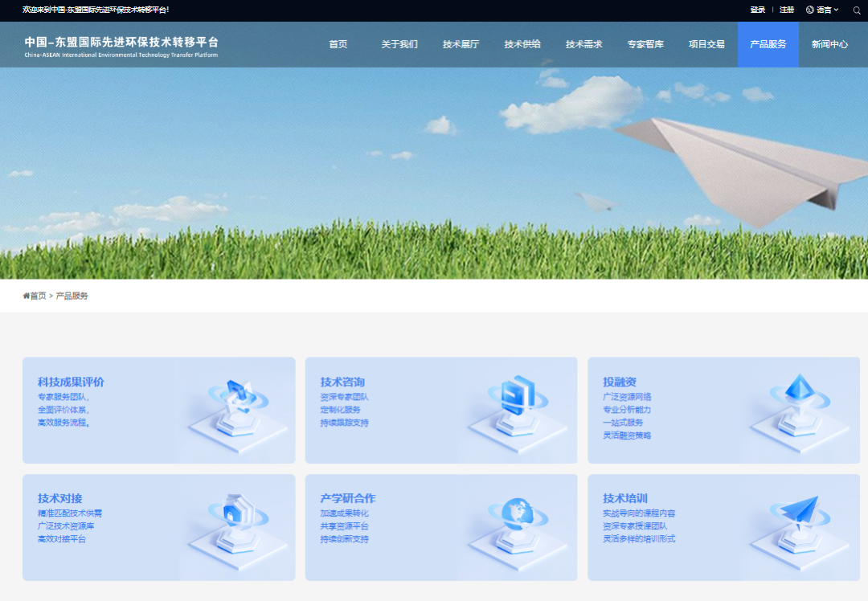The image size is (868, 601).
Task: Click the 产品服务 breadcrumb text
Action: (72, 296)
